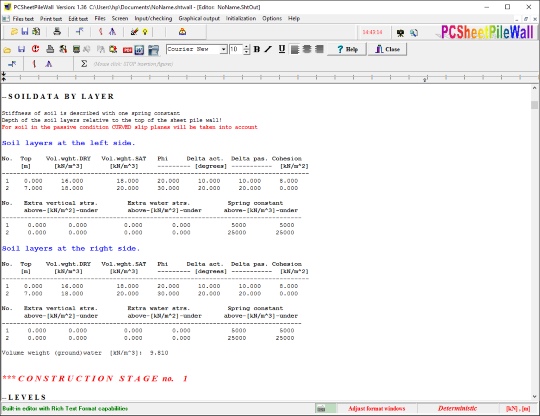The width and height of the screenshot is (540, 416).
Task: Toggle bold formatting
Action: tap(257, 49)
